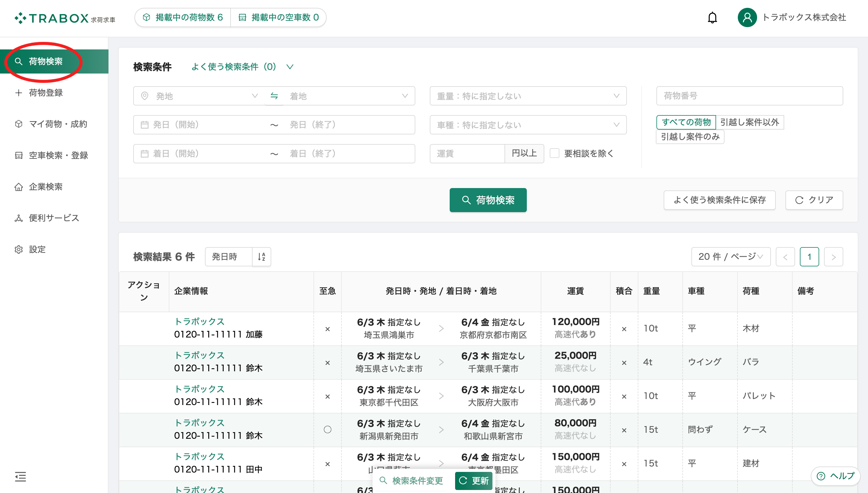The height and width of the screenshot is (493, 868).
Task: Open ヘルプ help button
Action: click(x=835, y=476)
